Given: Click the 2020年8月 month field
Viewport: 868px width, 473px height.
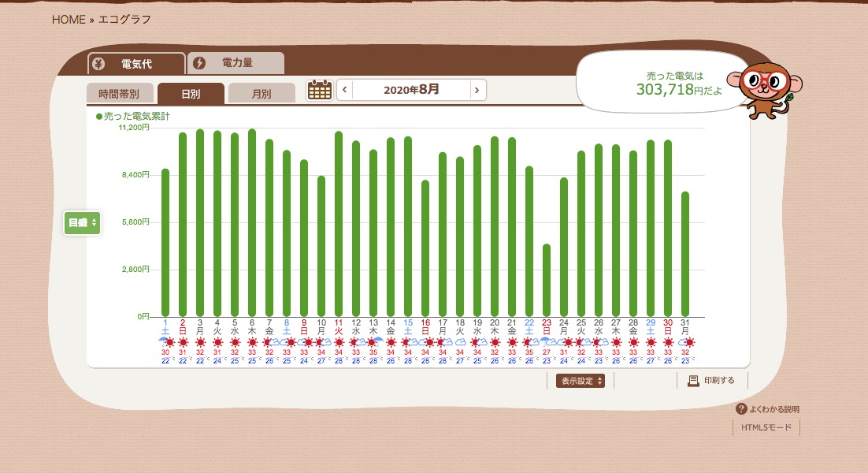Looking at the screenshot, I should pos(411,90).
